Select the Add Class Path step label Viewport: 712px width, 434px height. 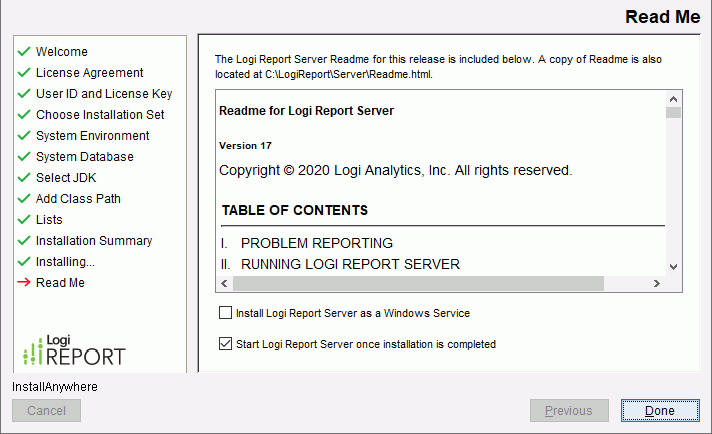[78, 198]
